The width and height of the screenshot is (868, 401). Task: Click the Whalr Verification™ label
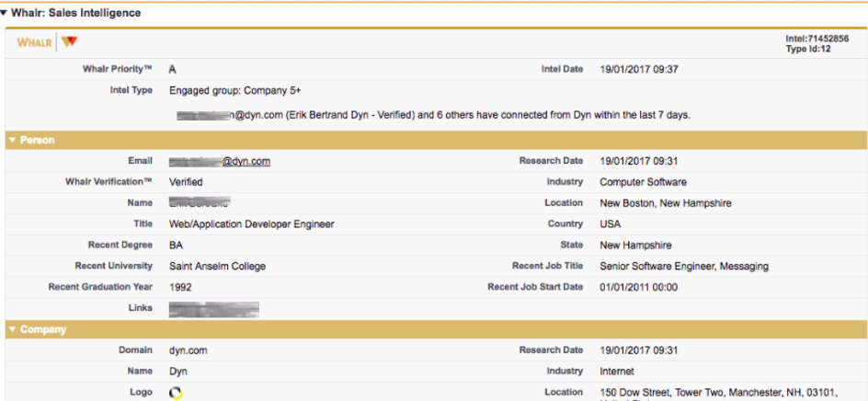coord(108,182)
